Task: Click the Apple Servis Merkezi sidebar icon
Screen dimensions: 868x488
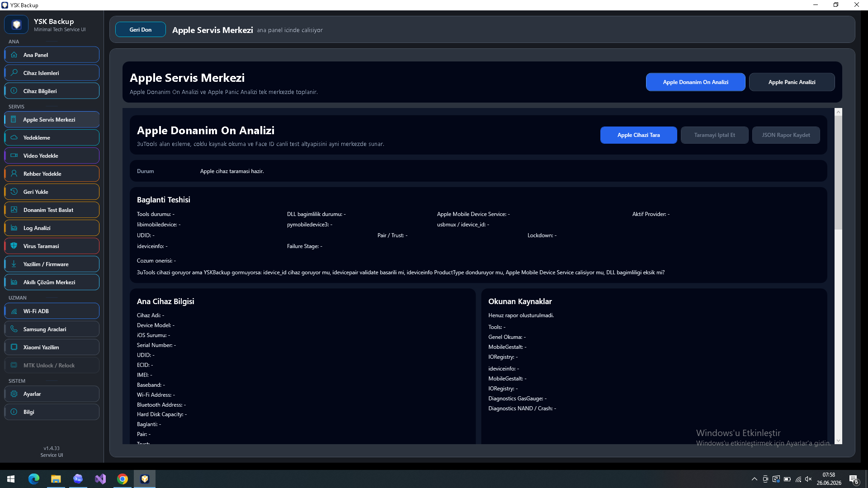Action: pyautogui.click(x=14, y=120)
